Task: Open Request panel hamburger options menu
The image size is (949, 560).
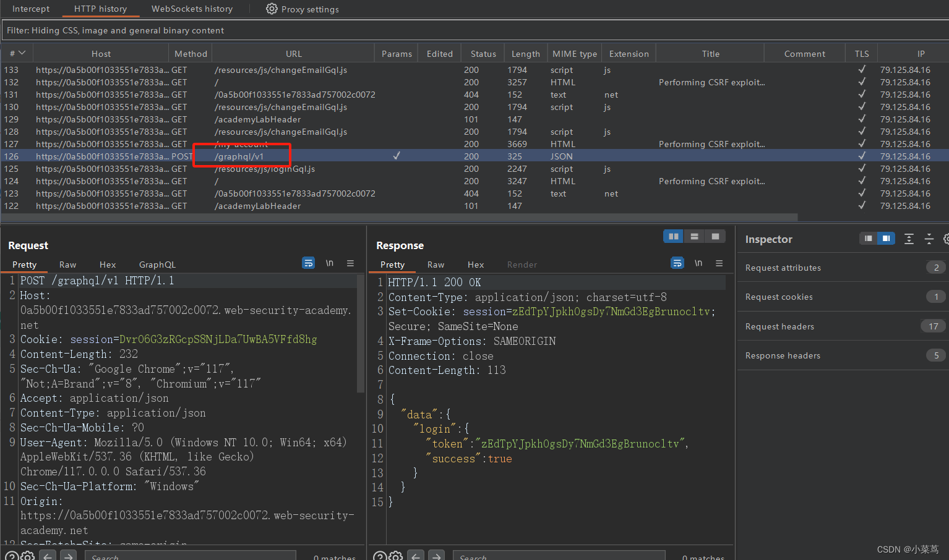Action: (x=350, y=263)
